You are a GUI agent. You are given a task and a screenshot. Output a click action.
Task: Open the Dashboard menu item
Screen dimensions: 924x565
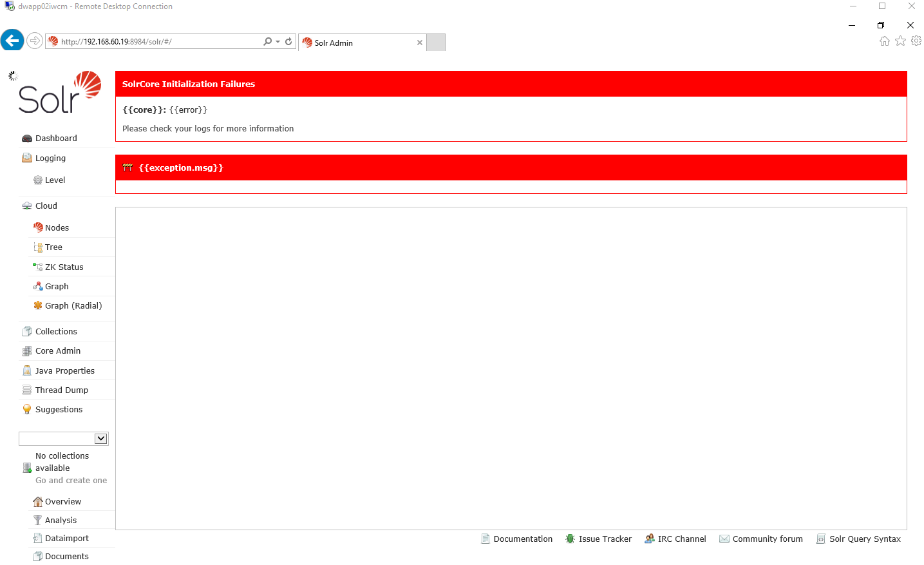(56, 139)
